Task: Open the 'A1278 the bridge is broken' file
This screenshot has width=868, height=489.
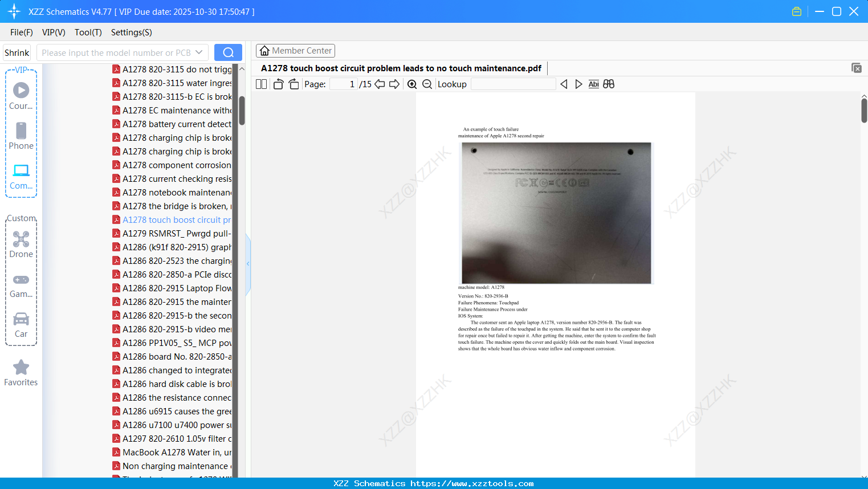Action: tap(172, 206)
